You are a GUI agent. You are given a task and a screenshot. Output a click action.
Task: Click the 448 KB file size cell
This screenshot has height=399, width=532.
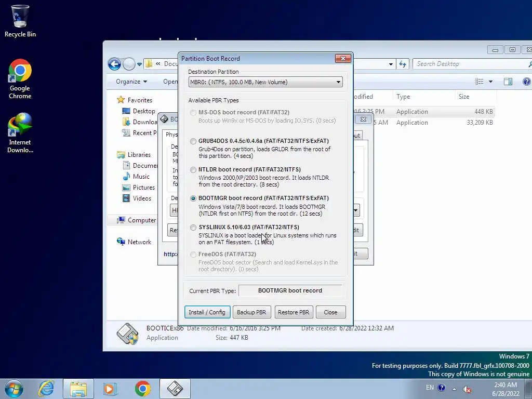pyautogui.click(x=484, y=112)
